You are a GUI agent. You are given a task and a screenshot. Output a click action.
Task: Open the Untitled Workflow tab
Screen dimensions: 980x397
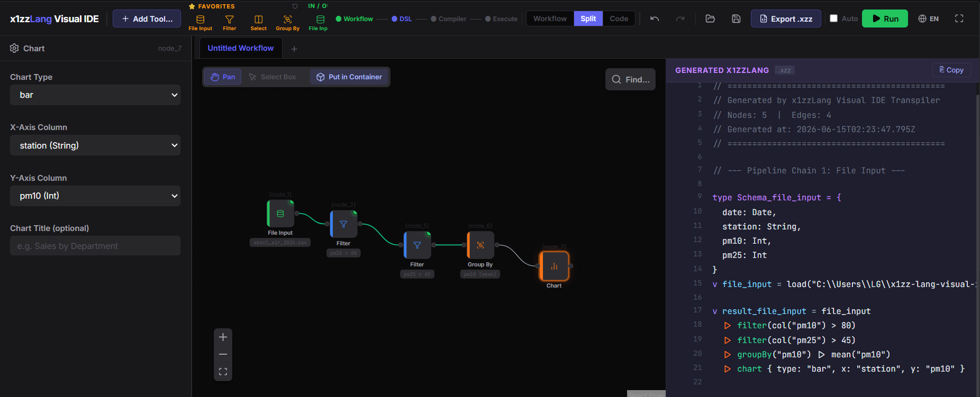pos(241,48)
